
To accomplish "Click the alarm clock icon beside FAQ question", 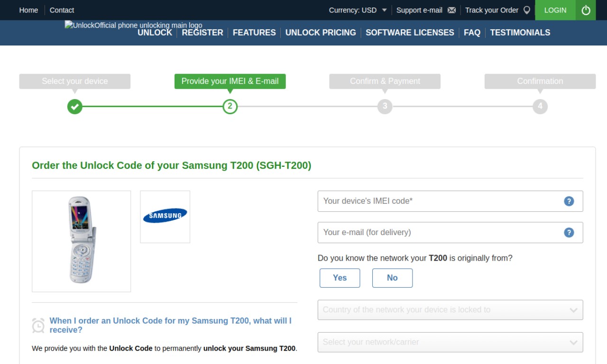I will [x=38, y=326].
